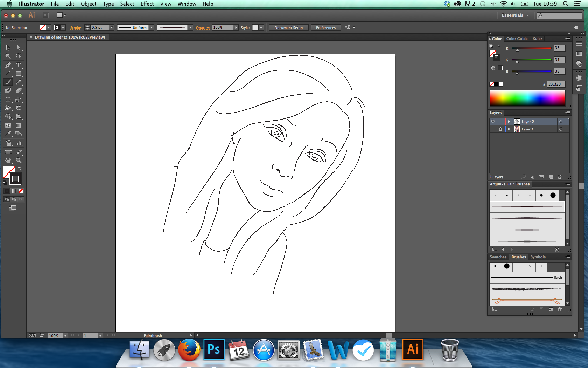The image size is (588, 368).
Task: Open the Uniform width profile dropdown
Action: (x=152, y=28)
